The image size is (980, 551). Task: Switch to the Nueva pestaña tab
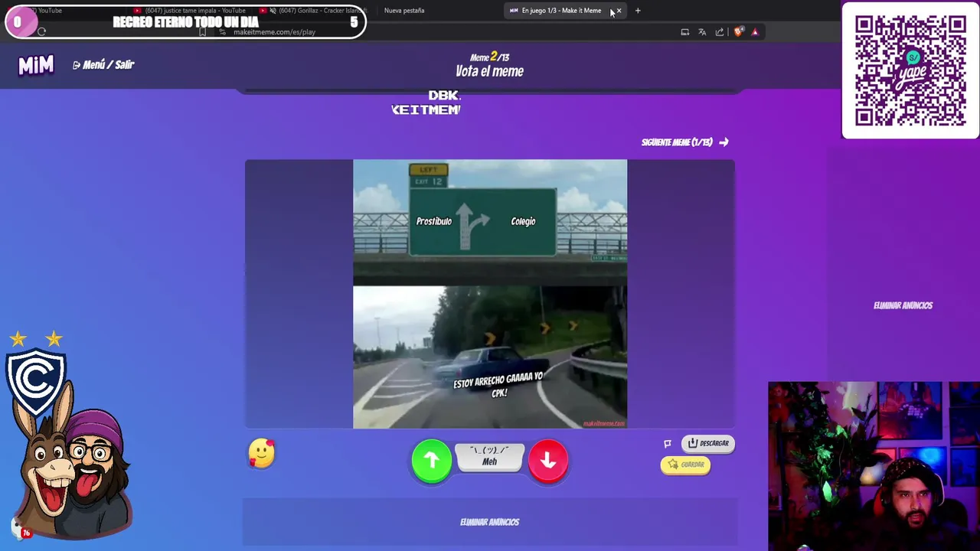[x=404, y=11]
